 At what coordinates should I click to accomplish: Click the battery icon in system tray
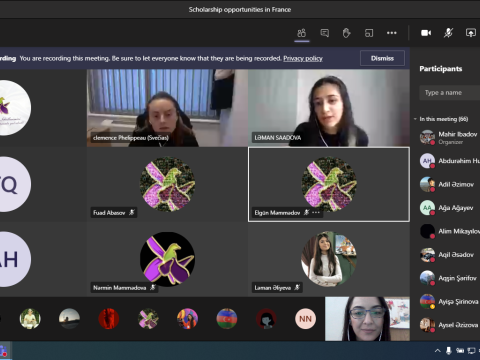pyautogui.click(x=460, y=350)
